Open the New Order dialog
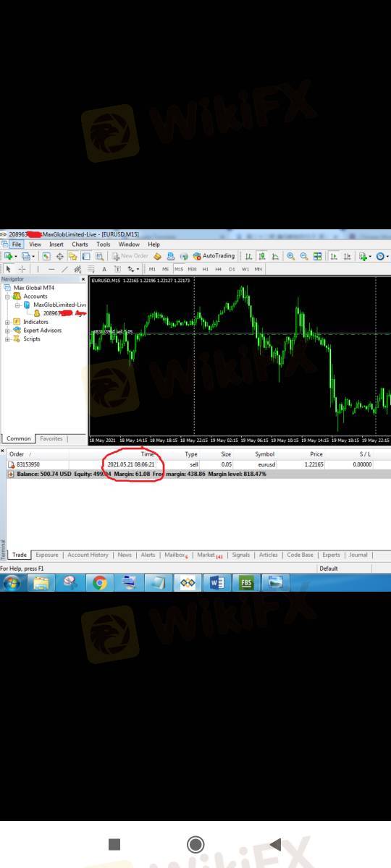This screenshot has height=868, width=391. 130,256
